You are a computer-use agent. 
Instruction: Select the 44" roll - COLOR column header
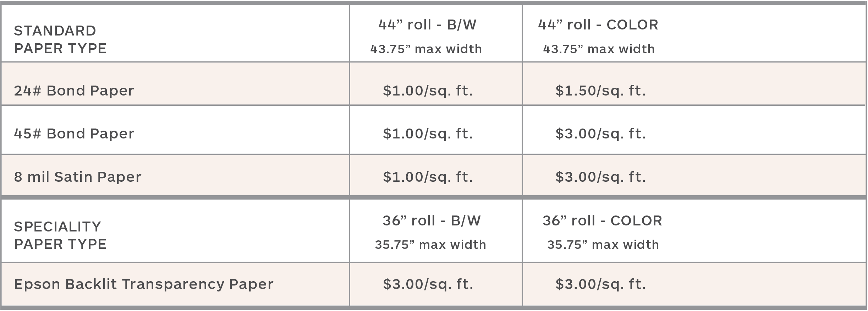tap(598, 24)
